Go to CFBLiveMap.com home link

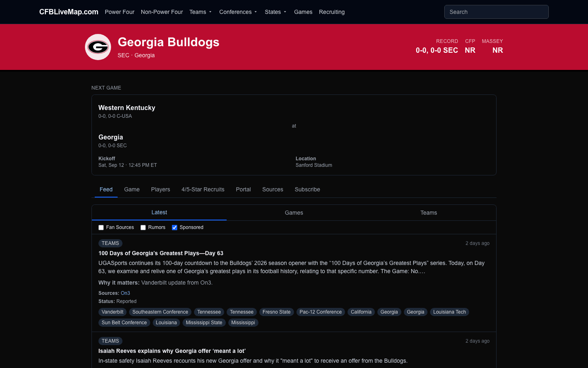click(x=69, y=12)
